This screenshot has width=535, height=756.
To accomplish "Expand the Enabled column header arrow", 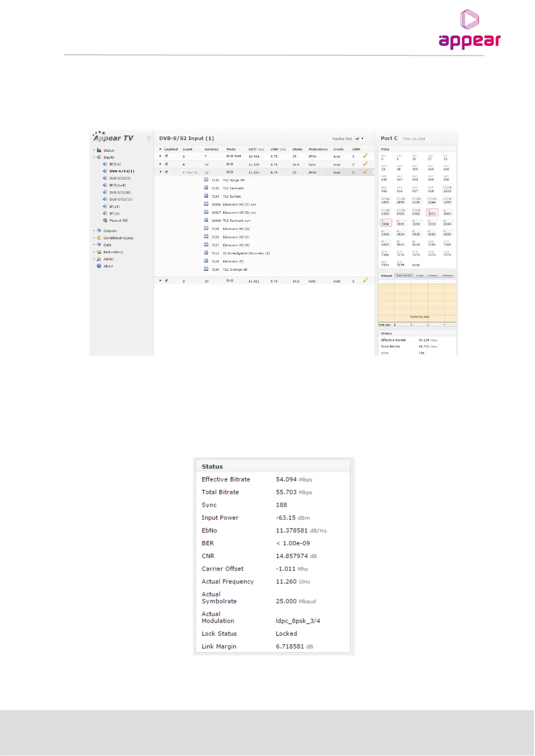I will (160, 149).
